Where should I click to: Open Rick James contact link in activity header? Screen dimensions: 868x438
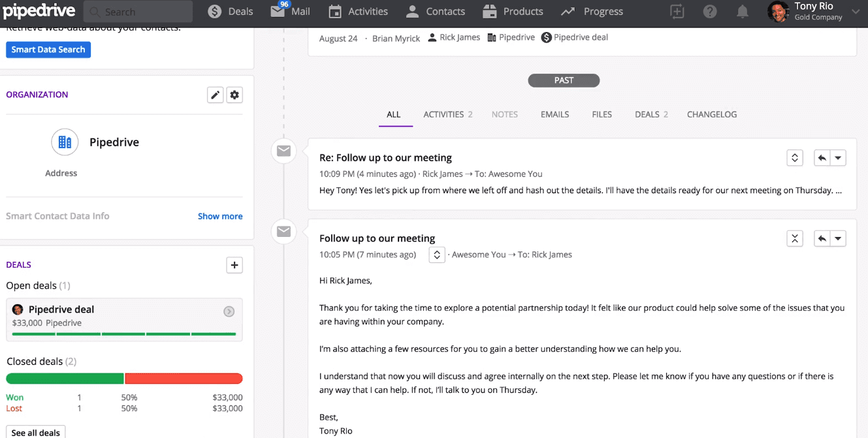454,37
